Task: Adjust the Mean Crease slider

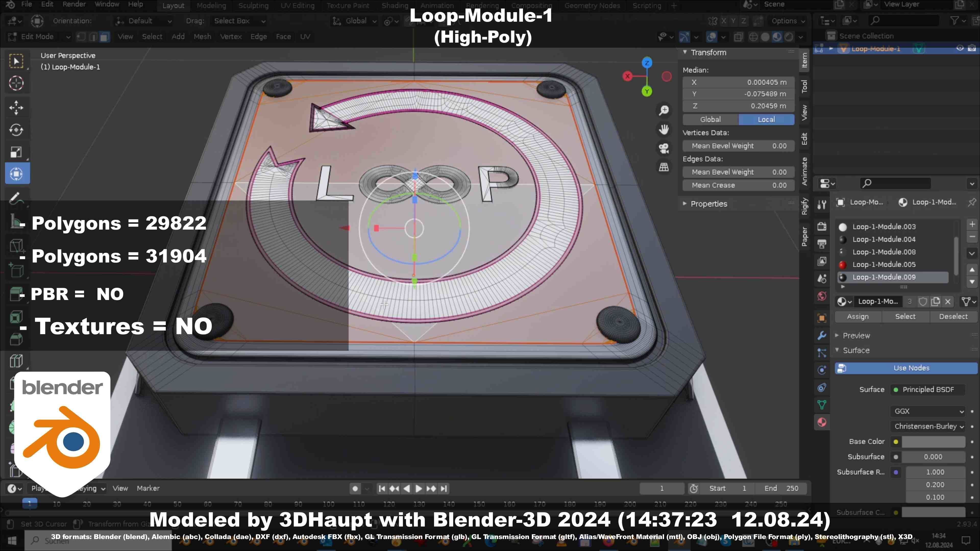Action: pyautogui.click(x=738, y=185)
